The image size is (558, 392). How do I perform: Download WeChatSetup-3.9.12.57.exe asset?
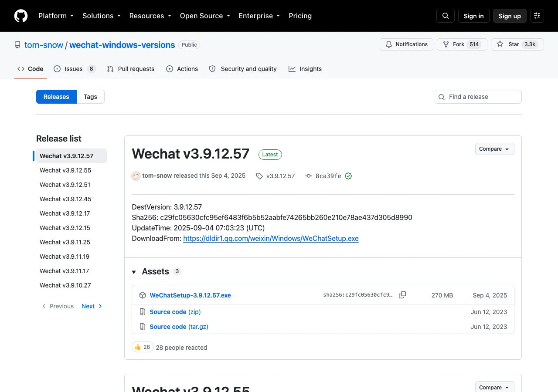(x=190, y=295)
